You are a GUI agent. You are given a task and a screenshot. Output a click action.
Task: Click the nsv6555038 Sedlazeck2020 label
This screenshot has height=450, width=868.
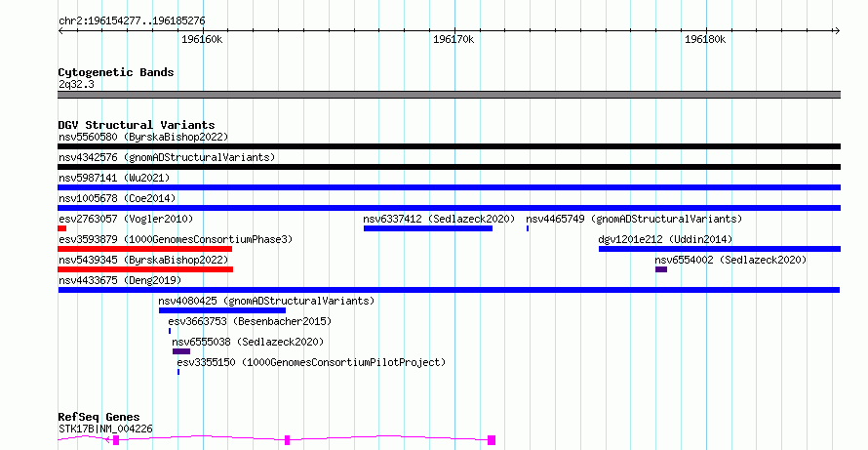[x=248, y=342]
